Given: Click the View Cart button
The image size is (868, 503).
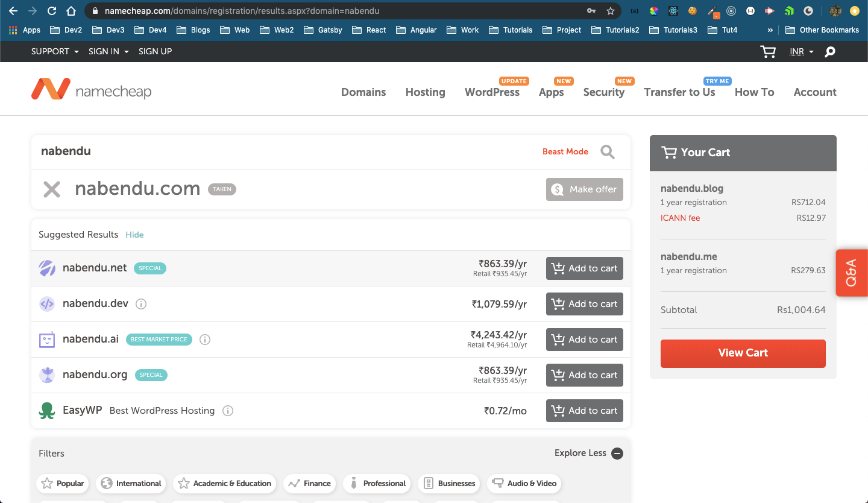Looking at the screenshot, I should coord(743,353).
